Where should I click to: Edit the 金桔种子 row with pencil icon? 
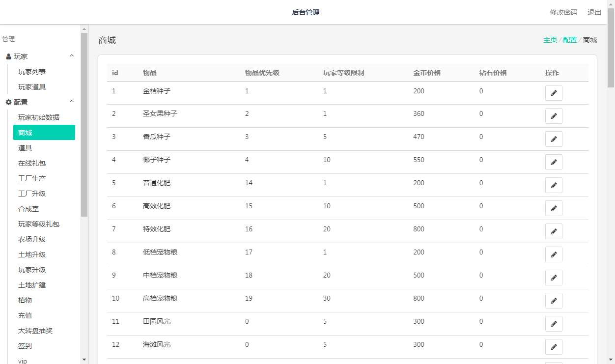click(x=554, y=93)
